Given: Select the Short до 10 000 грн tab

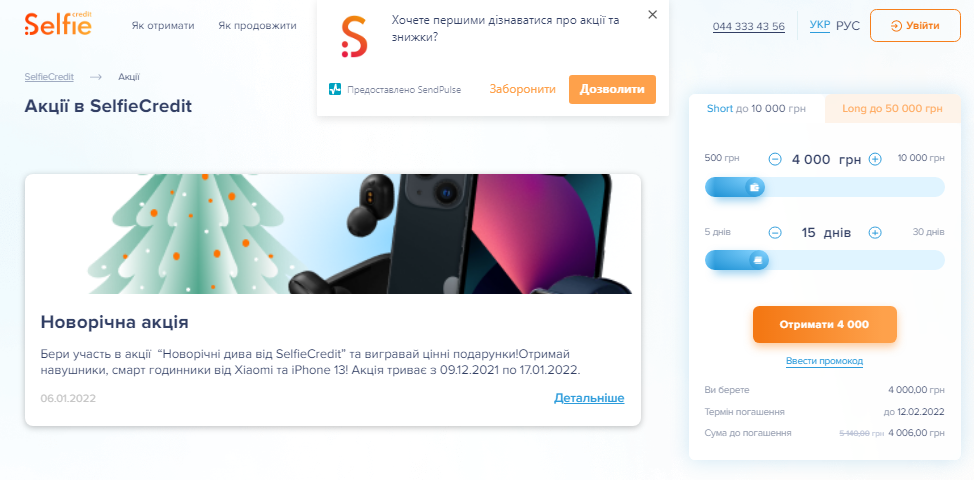Looking at the screenshot, I should (x=756, y=109).
